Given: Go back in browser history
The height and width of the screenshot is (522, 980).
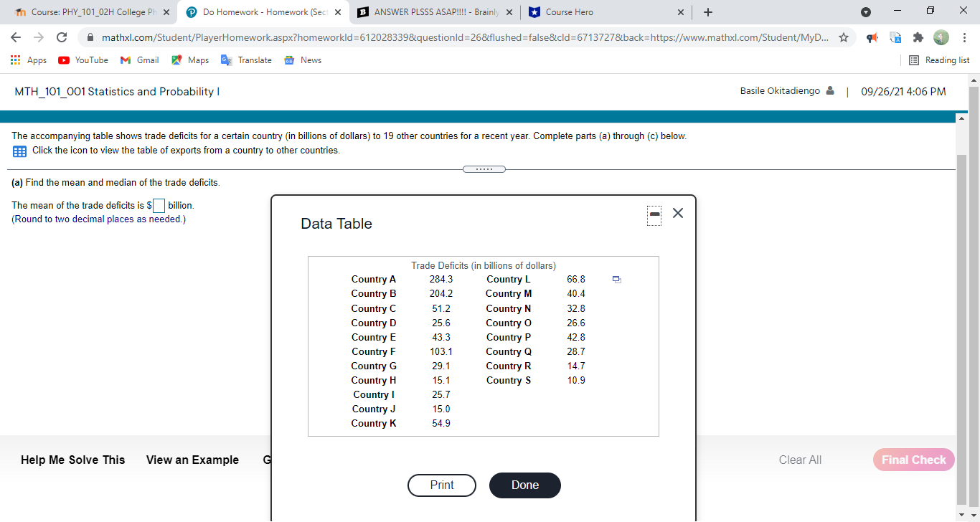Looking at the screenshot, I should [x=17, y=37].
